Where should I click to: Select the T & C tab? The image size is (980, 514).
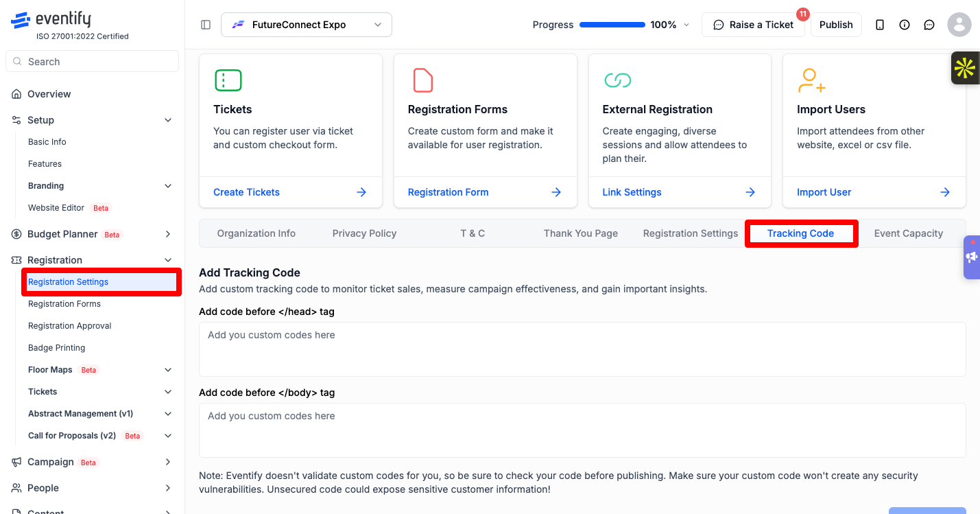pyautogui.click(x=473, y=233)
